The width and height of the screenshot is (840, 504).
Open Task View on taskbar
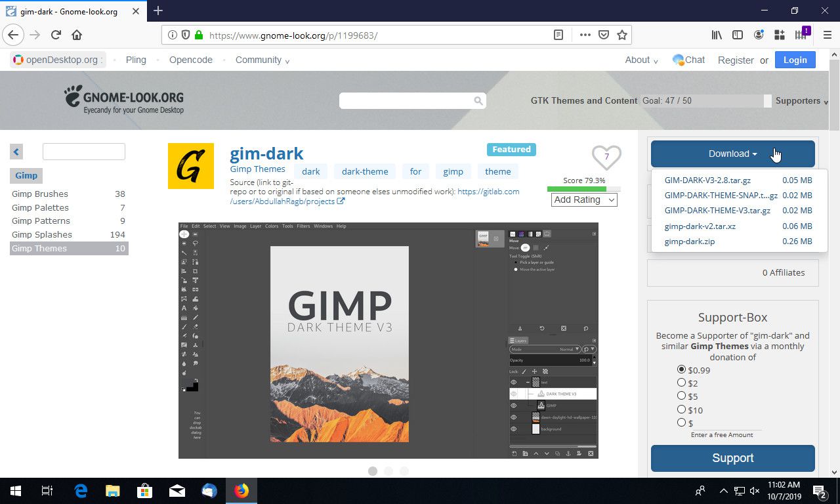(x=47, y=491)
